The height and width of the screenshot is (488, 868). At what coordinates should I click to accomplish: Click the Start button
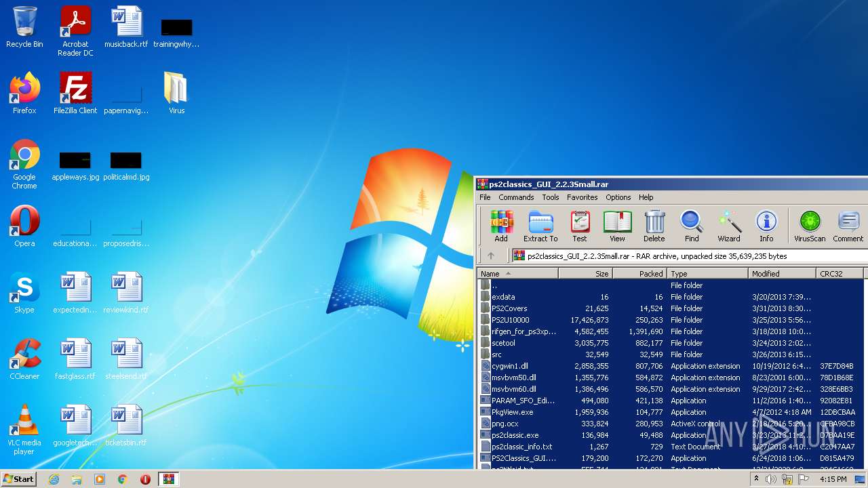click(x=18, y=479)
